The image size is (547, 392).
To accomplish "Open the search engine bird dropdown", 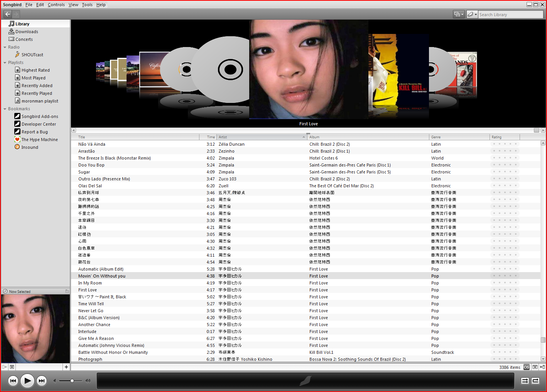I will point(472,14).
